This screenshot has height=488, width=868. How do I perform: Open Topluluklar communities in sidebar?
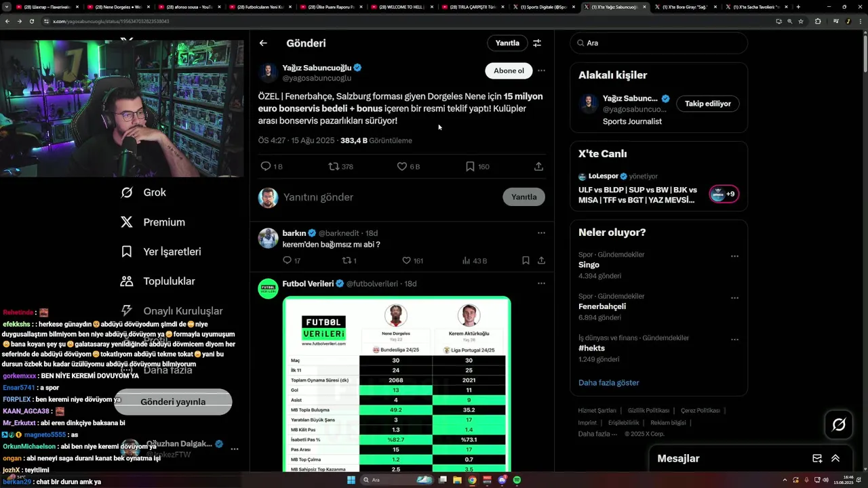click(x=157, y=281)
